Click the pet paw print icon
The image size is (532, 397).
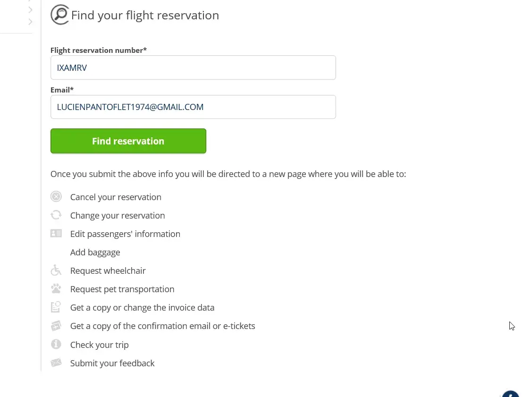[x=56, y=289]
